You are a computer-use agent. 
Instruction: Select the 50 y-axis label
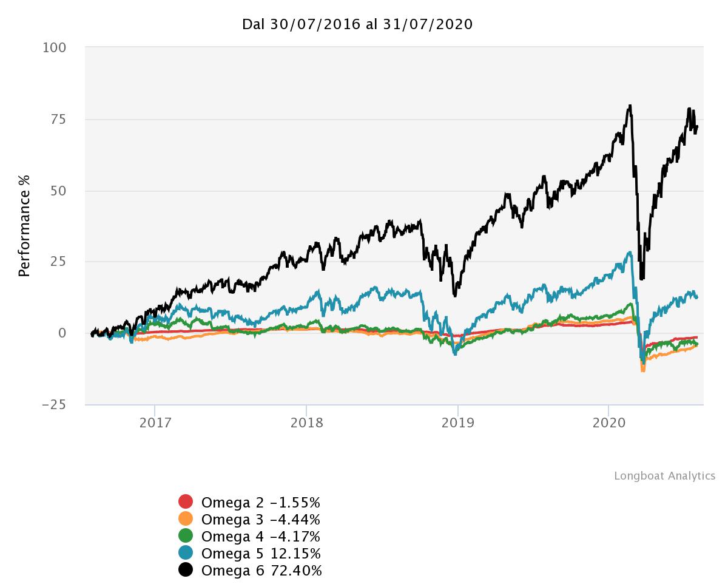click(58, 191)
